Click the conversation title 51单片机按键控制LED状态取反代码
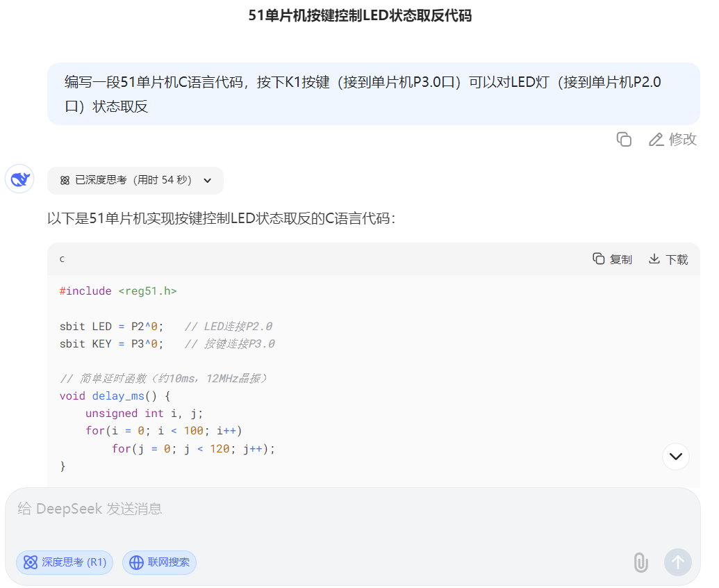719x588 pixels. (x=360, y=15)
